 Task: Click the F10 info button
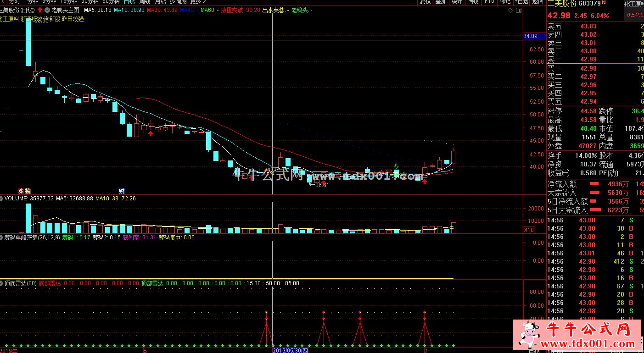[489, 2]
